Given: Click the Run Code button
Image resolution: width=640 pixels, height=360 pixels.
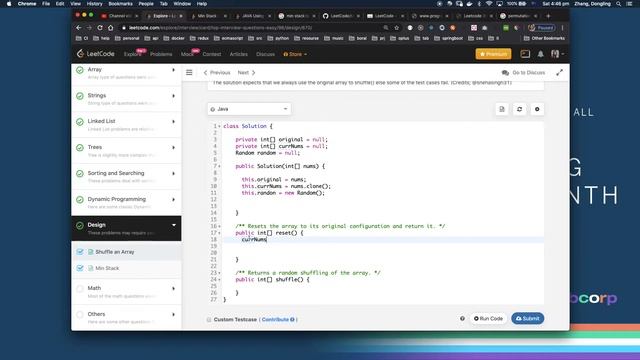Looking at the screenshot, I should pyautogui.click(x=488, y=318).
